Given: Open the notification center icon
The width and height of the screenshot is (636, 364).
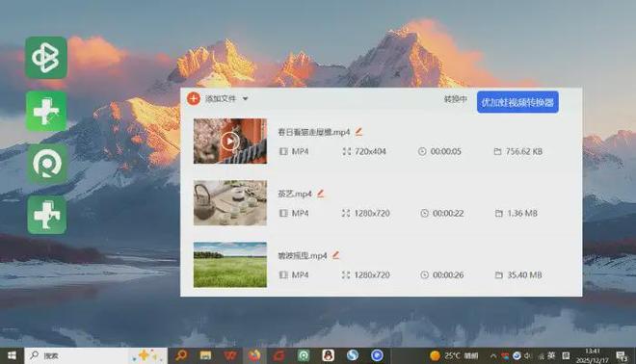Looking at the screenshot, I should pos(622,356).
